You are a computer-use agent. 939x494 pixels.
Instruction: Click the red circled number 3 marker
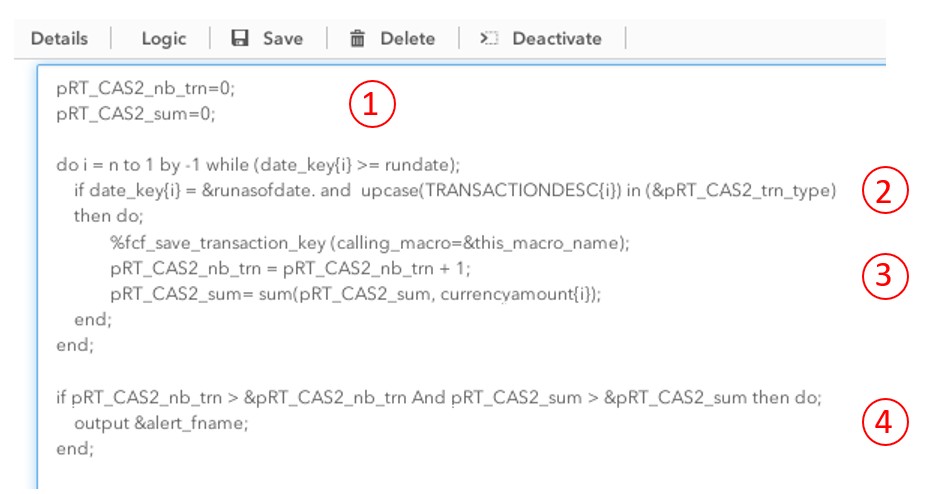coord(883,277)
